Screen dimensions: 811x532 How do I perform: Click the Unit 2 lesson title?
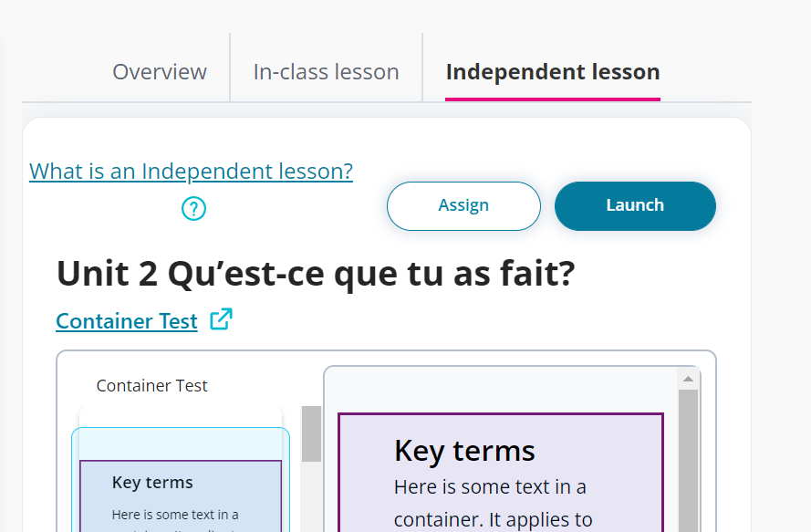click(x=316, y=273)
